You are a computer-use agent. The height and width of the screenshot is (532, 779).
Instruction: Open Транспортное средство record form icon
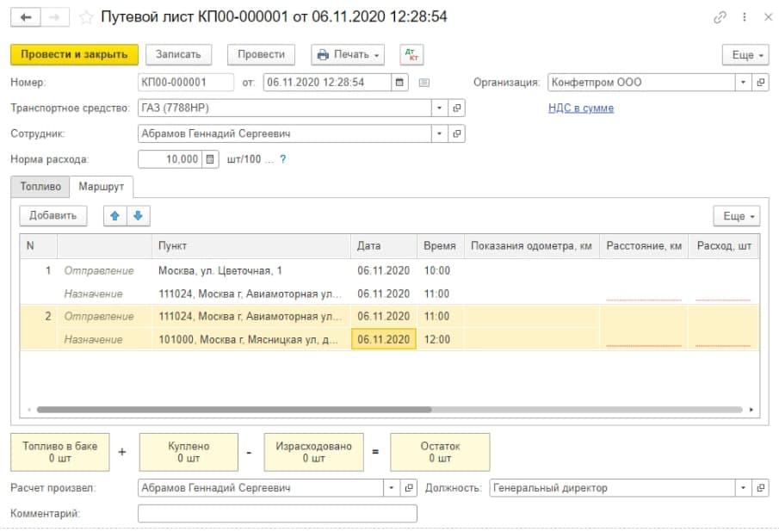pos(456,108)
